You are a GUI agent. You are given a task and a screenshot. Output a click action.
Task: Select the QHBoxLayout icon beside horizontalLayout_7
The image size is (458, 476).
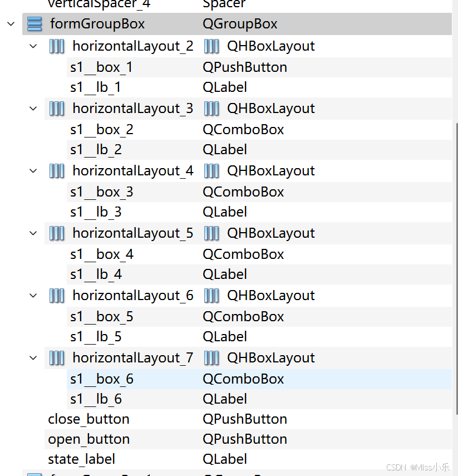[x=57, y=357]
